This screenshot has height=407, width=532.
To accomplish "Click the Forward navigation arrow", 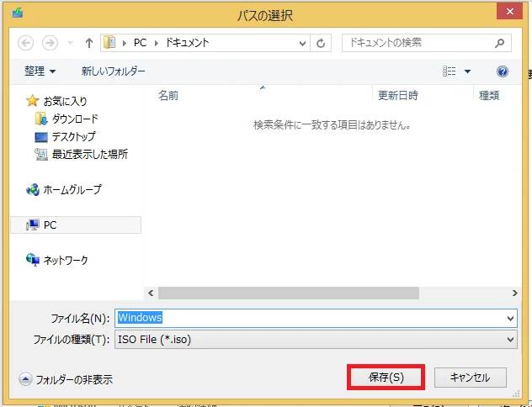I will (x=50, y=43).
